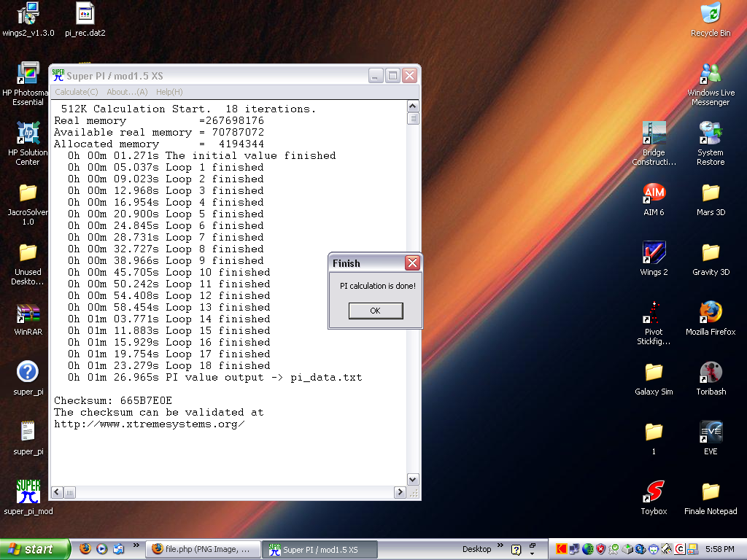The height and width of the screenshot is (560, 747).
Task: Select the Bridge Construction desktop icon
Action: pos(654,134)
